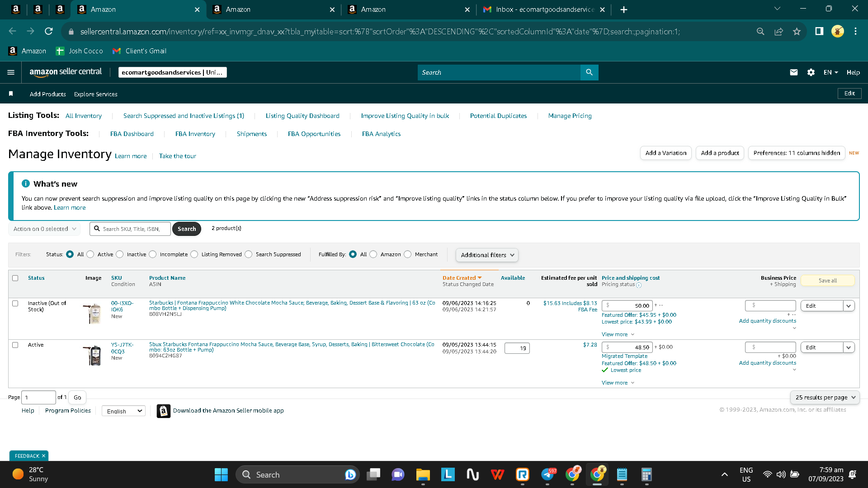Screen dimensions: 868x488
Task: Open the Telegram taskbar icon
Action: click(547, 474)
